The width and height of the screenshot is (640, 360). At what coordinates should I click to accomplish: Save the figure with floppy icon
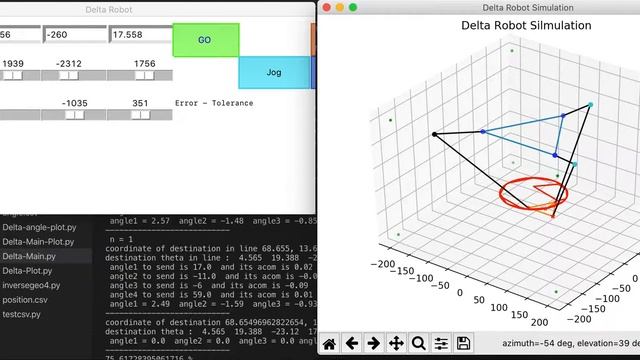(463, 344)
